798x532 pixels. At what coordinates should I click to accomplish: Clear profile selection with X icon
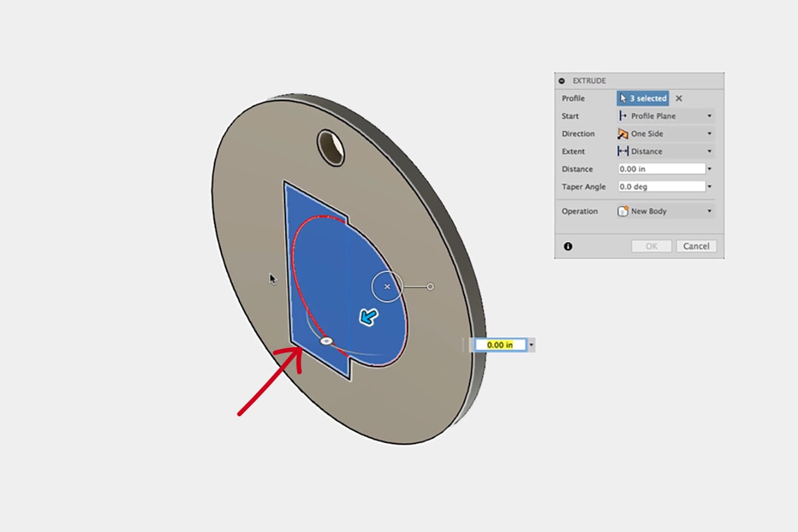679,98
